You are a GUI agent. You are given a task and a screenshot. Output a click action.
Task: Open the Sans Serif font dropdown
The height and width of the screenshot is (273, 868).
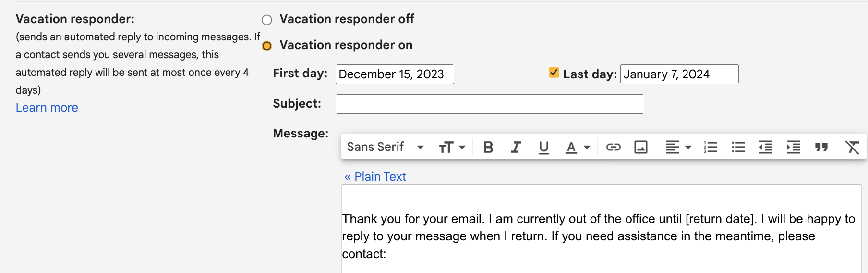385,147
